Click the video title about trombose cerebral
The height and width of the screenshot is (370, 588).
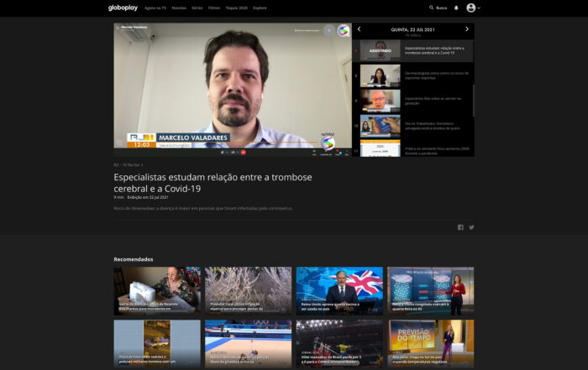213,183
